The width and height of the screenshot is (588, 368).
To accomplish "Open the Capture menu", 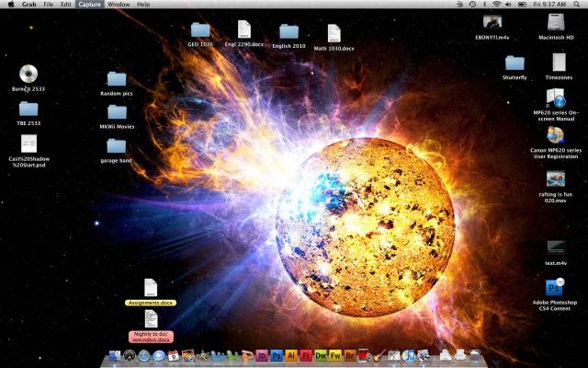I will [89, 5].
